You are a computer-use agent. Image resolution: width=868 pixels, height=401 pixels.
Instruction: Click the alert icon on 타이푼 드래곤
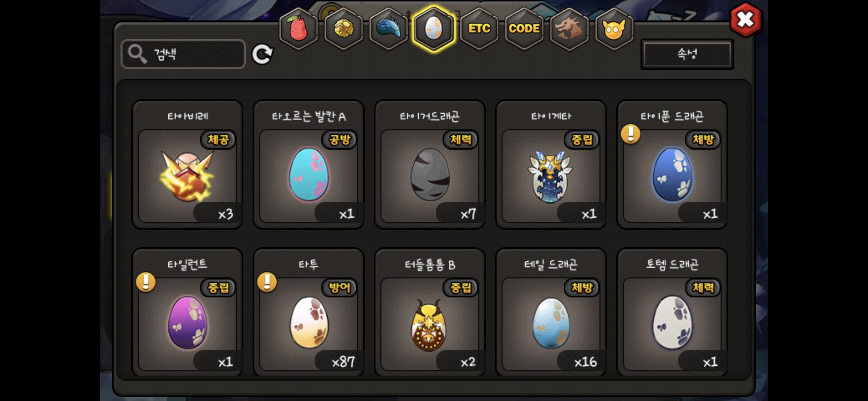pyautogui.click(x=631, y=134)
